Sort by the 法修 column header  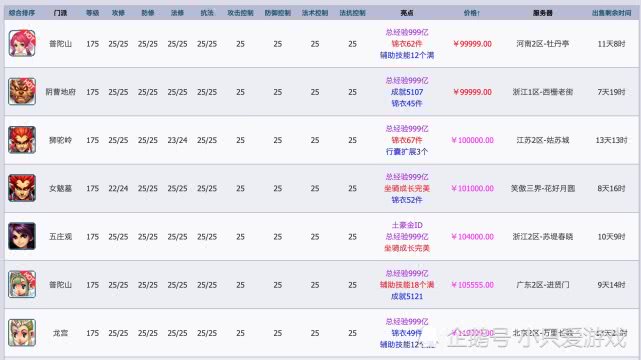tap(177, 13)
